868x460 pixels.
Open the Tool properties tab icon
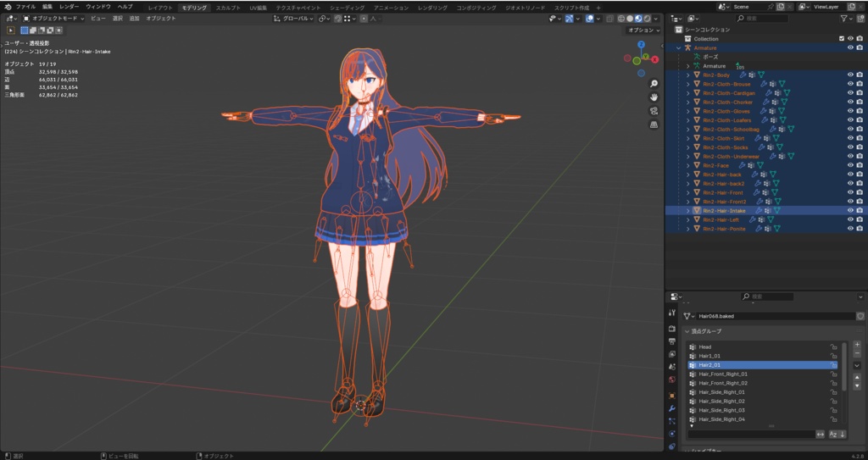[x=672, y=313]
